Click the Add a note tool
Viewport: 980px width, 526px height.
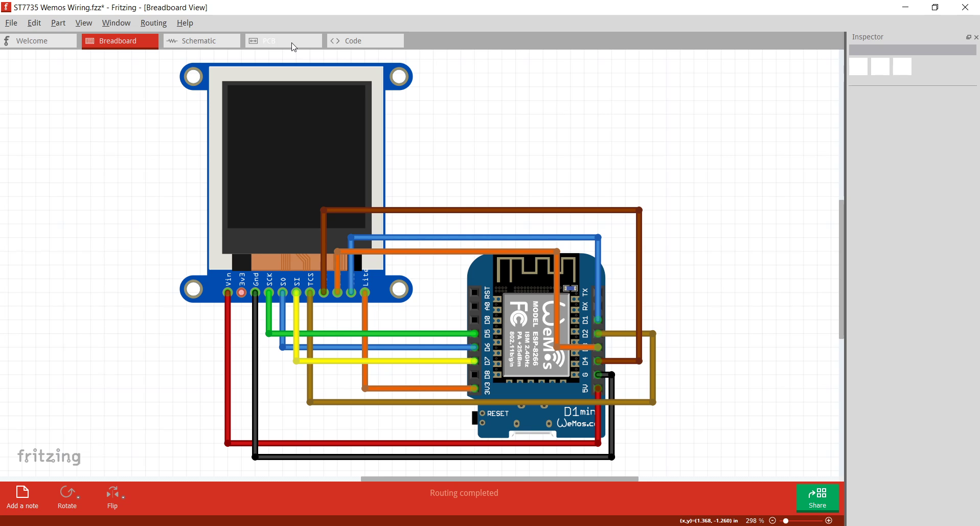[22, 497]
